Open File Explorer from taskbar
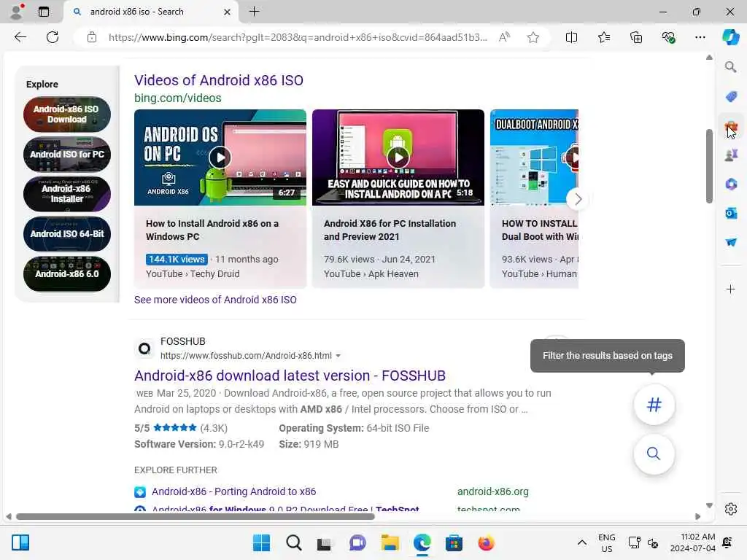The width and height of the screenshot is (747, 560). 390,542
